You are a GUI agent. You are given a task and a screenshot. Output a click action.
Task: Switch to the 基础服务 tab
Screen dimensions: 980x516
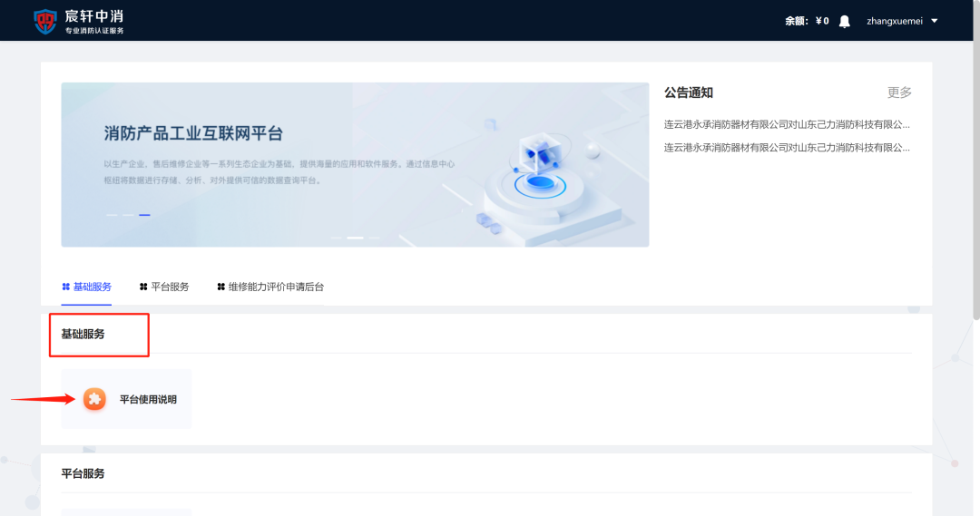(x=86, y=287)
